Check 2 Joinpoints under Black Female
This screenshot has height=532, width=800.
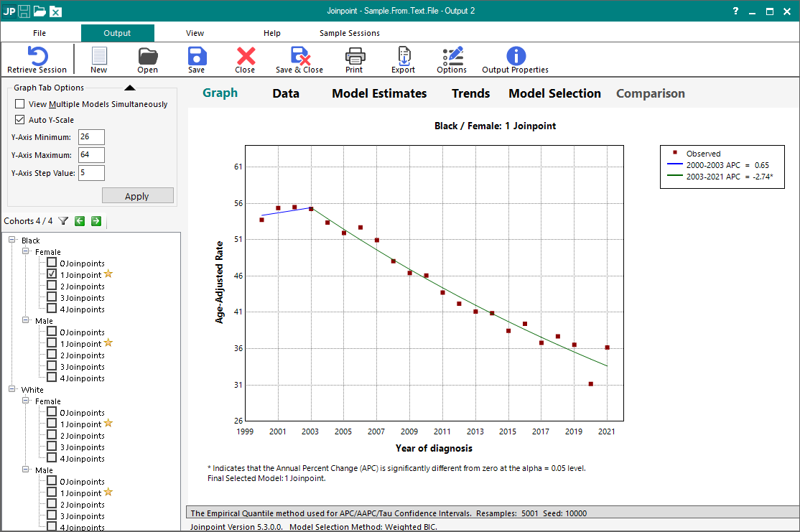[x=52, y=286]
